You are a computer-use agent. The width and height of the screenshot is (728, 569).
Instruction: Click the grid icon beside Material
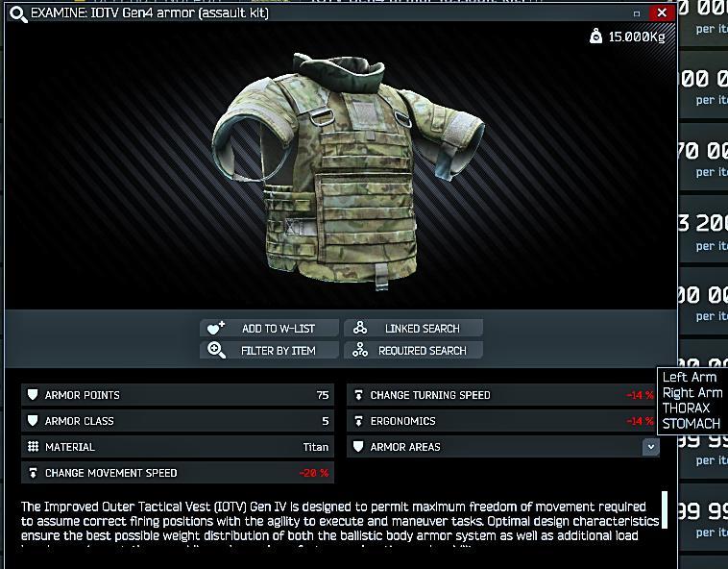[33, 447]
